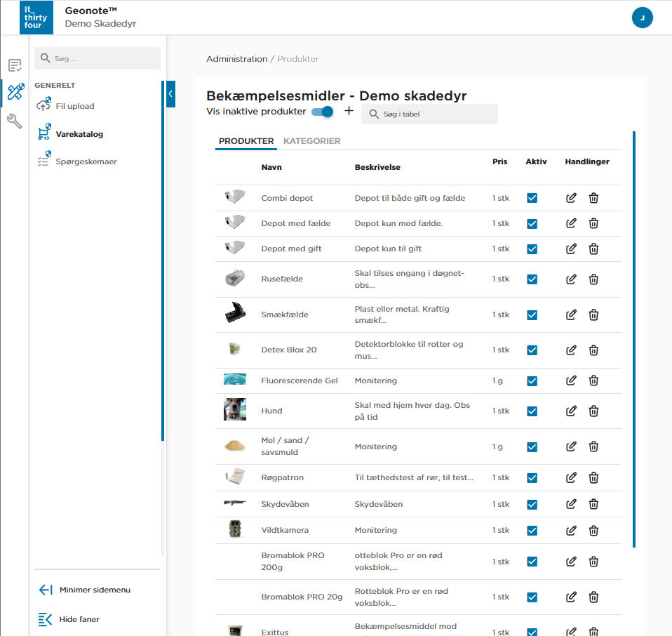The width and height of the screenshot is (672, 636).
Task: Click Minimer sidemenu to shrink menu
Action: click(x=94, y=590)
